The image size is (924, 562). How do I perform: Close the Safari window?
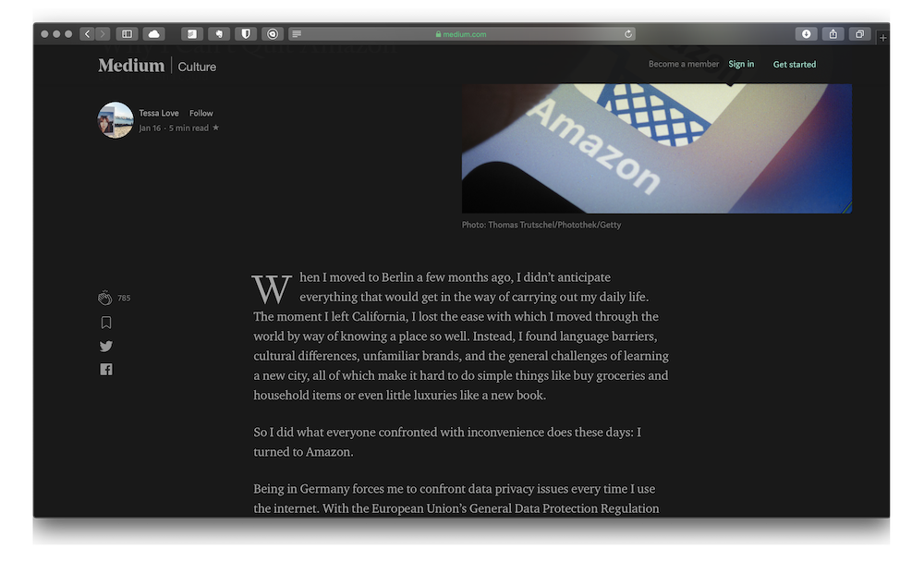tap(44, 34)
